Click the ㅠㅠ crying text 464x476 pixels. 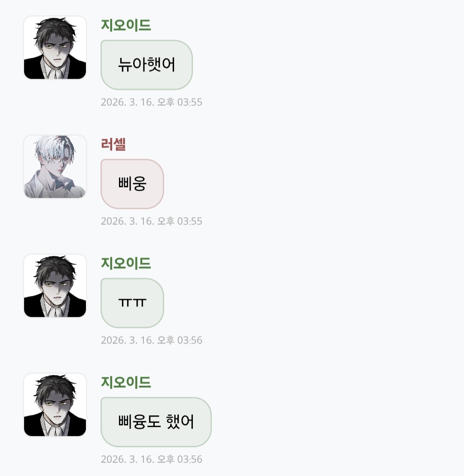point(132,303)
